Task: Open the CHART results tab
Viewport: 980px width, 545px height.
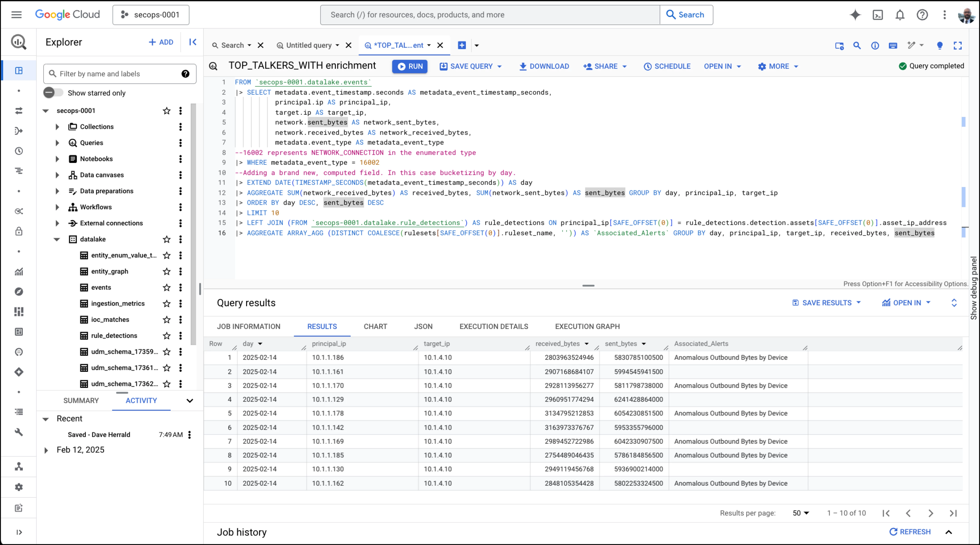Action: click(375, 327)
